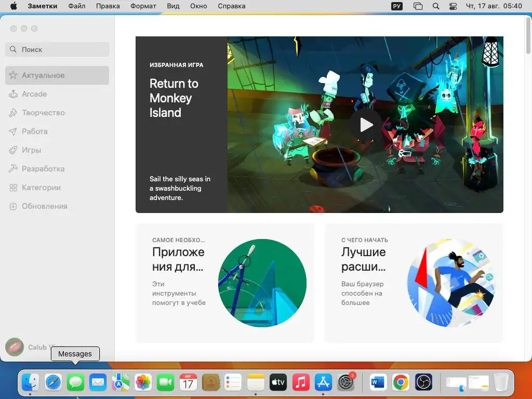
Task: Click the С ЧЕГО НАЧАТЬ label
Action: [x=364, y=240]
